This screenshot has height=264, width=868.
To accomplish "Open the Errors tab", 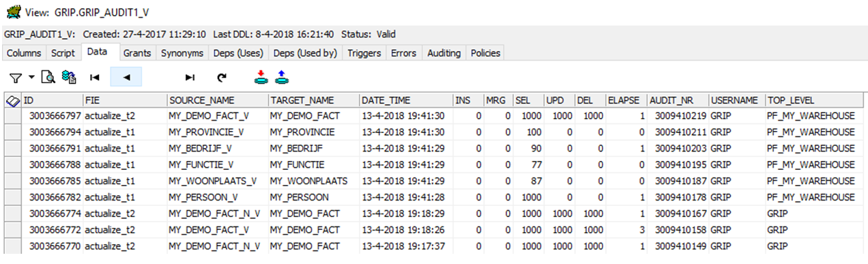I will (x=404, y=53).
